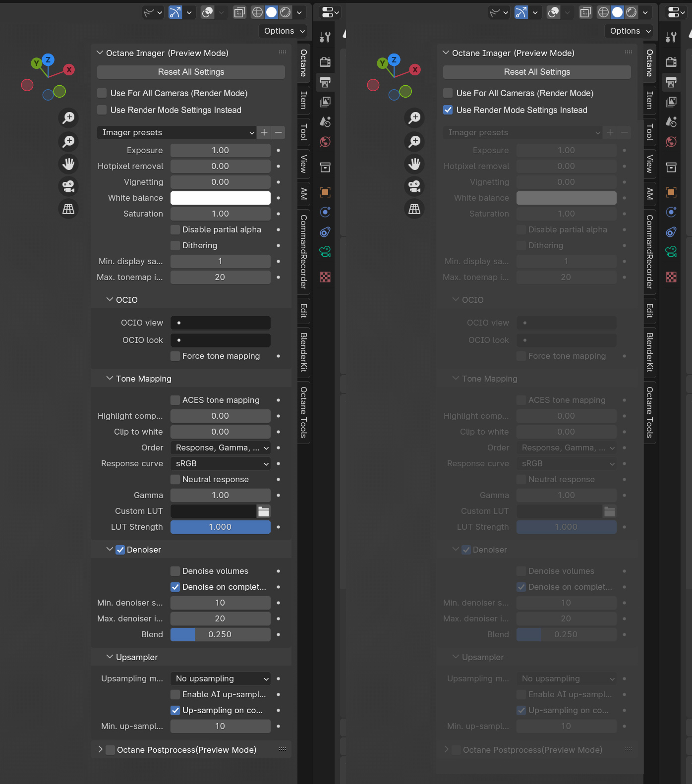Click Reset All Settings in right panel
The height and width of the screenshot is (784, 692).
537,72
